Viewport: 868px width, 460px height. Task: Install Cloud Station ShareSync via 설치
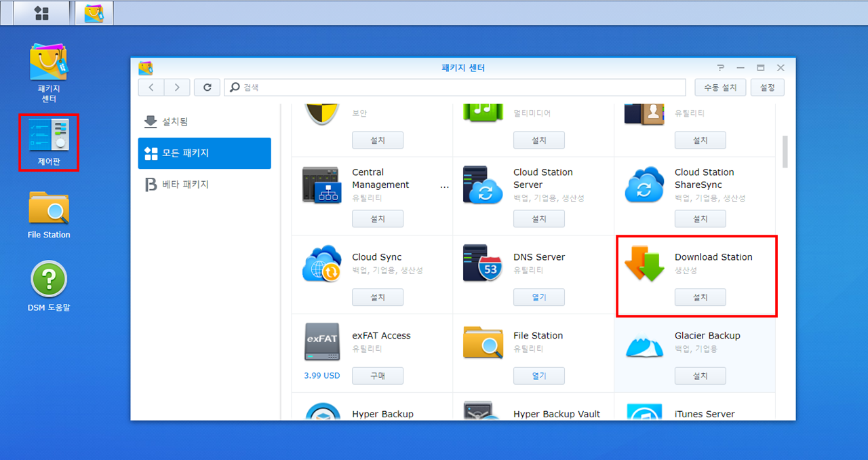pyautogui.click(x=701, y=218)
